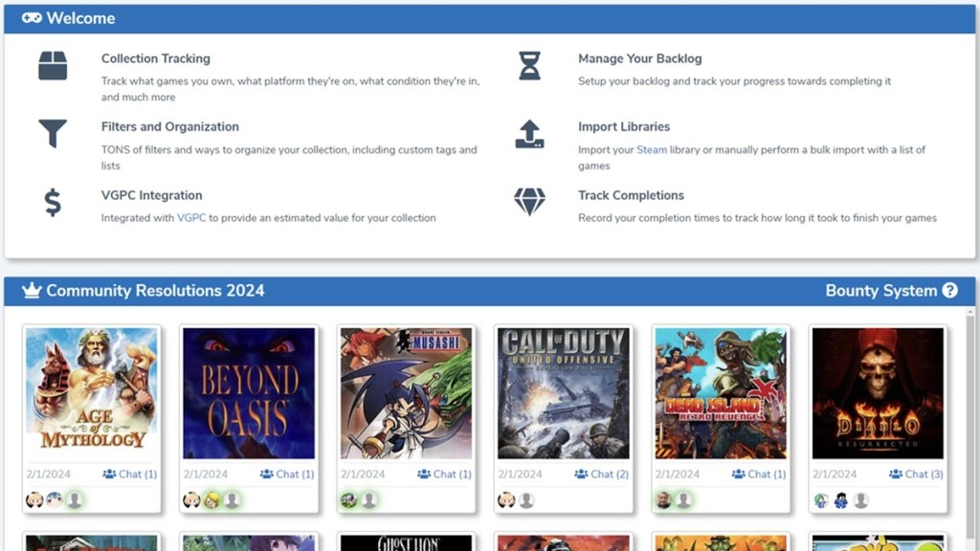Viewport: 980px width, 551px height.
Task: Click the Brave Fencer Musashi cover art
Action: (406, 392)
